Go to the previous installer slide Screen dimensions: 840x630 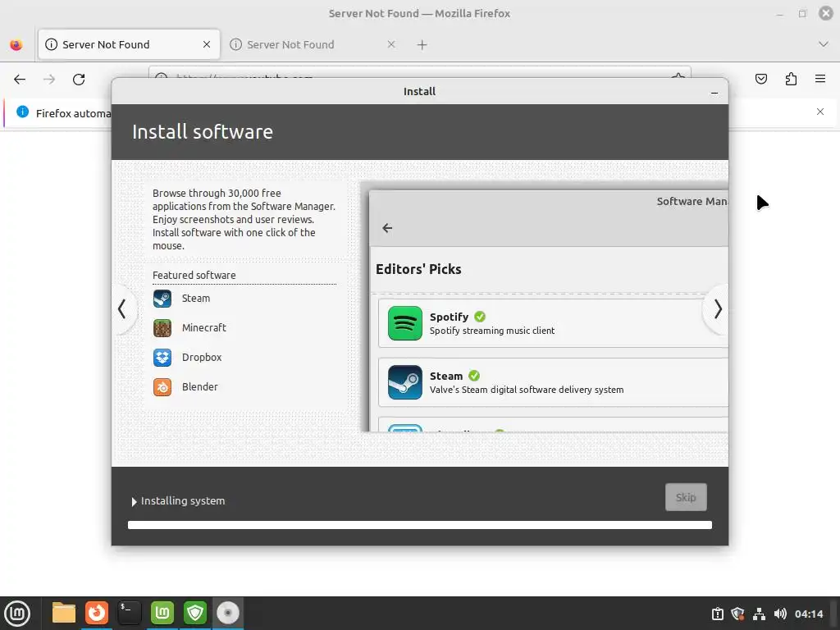tap(122, 309)
